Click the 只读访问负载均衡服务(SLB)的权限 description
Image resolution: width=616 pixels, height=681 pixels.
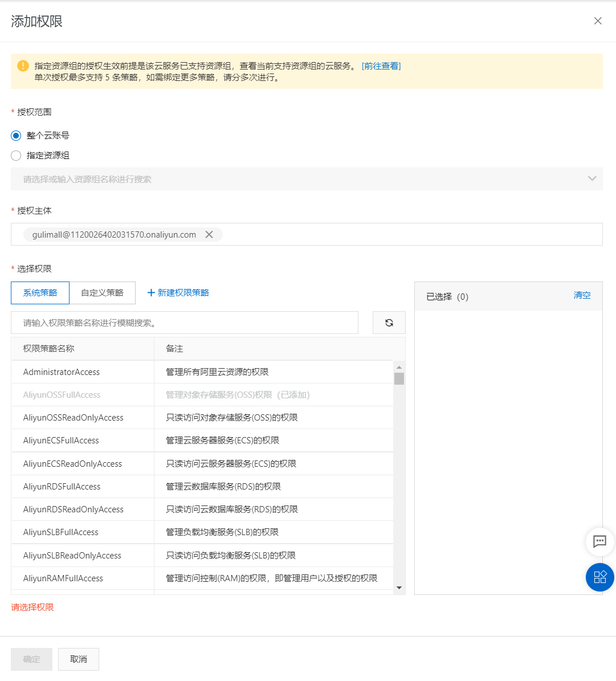point(230,555)
